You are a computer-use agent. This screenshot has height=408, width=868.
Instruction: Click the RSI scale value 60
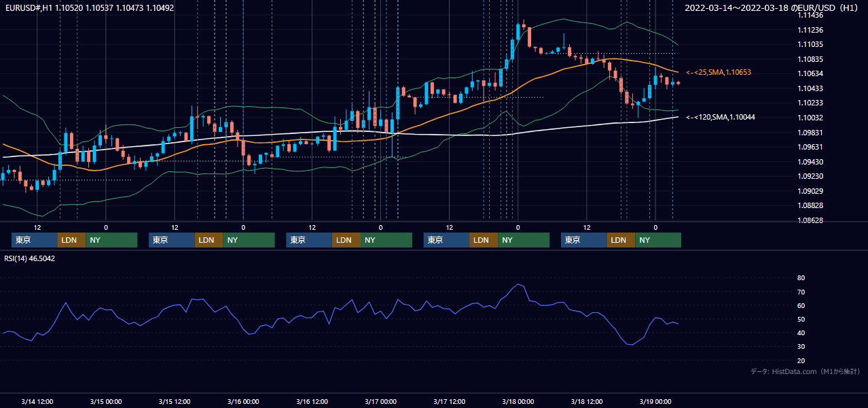(x=801, y=305)
